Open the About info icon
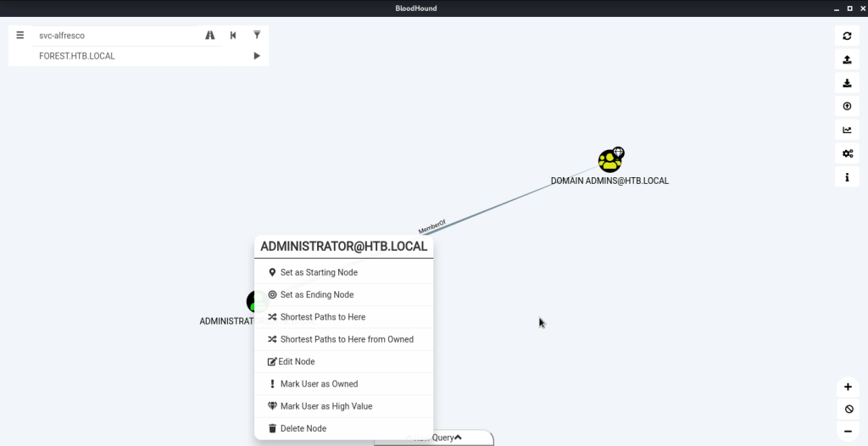868x446 pixels. 847,177
